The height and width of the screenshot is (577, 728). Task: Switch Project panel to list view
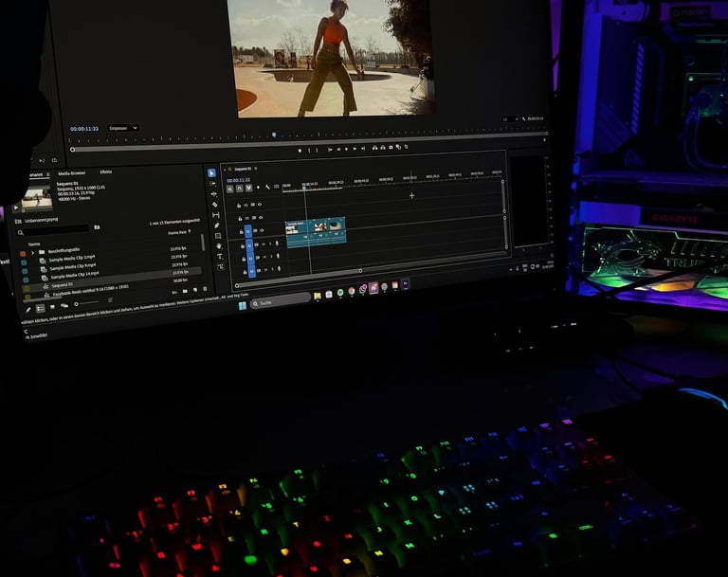pos(41,308)
